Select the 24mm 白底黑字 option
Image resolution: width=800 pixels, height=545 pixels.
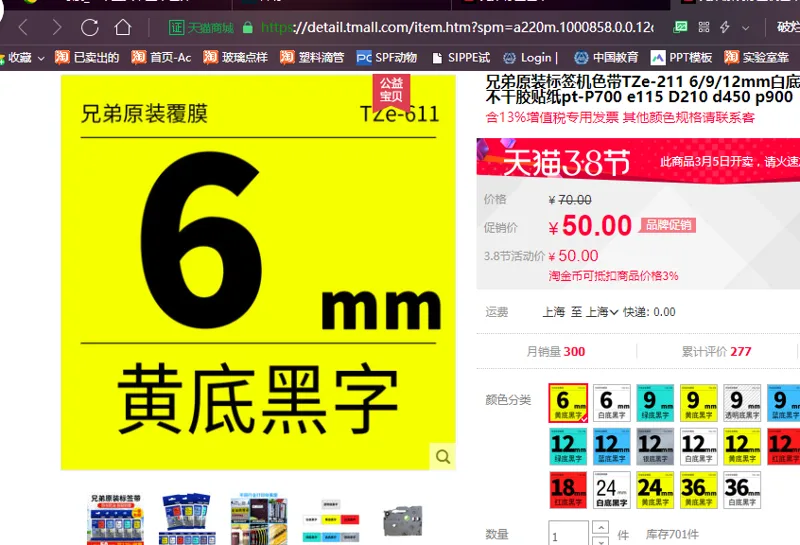pos(612,490)
